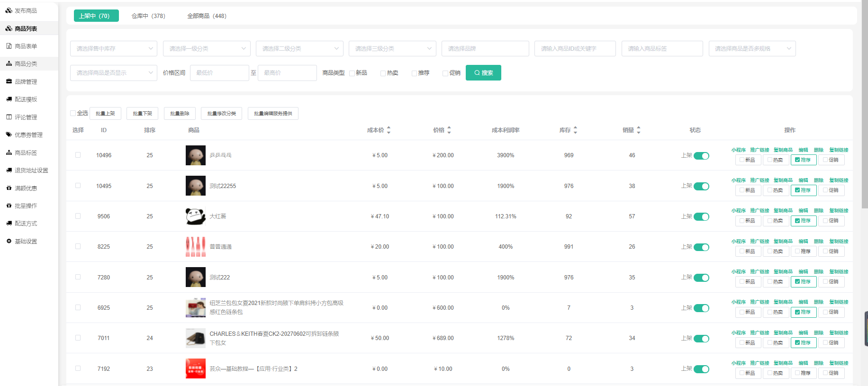Expand the 请选择一级分类 dropdown
The height and width of the screenshot is (386, 868).
click(206, 48)
